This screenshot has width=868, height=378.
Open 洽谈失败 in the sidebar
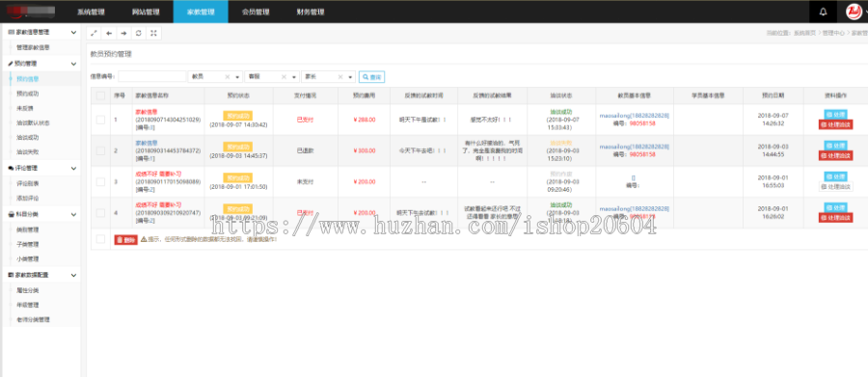(x=28, y=152)
